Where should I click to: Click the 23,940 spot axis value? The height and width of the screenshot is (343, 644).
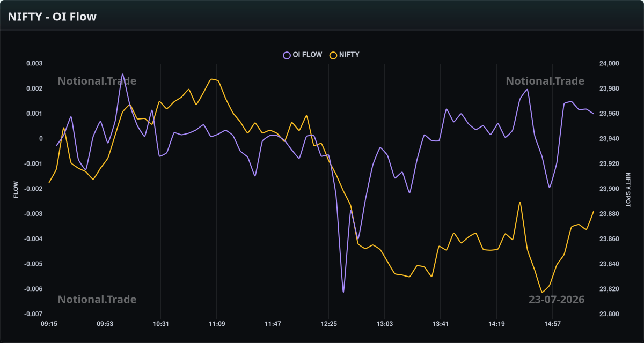coord(609,139)
